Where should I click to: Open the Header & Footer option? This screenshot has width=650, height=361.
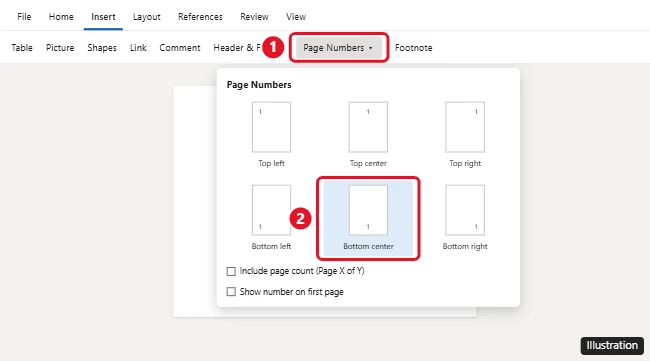click(237, 48)
